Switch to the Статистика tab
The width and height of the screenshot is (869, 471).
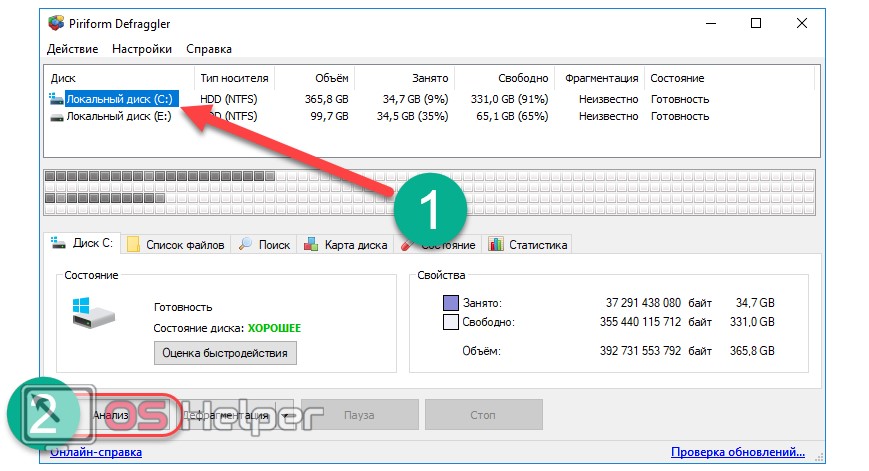(528, 245)
